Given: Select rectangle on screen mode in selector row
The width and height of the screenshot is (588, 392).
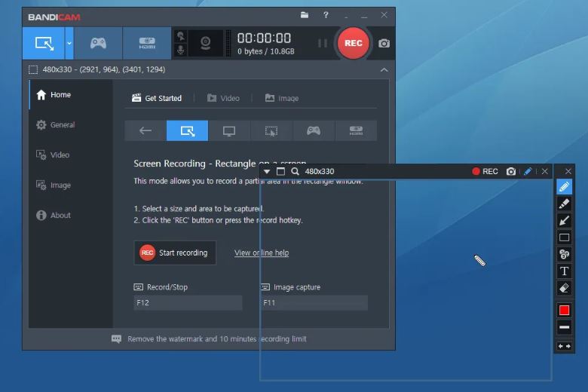Looking at the screenshot, I should coord(187,130).
